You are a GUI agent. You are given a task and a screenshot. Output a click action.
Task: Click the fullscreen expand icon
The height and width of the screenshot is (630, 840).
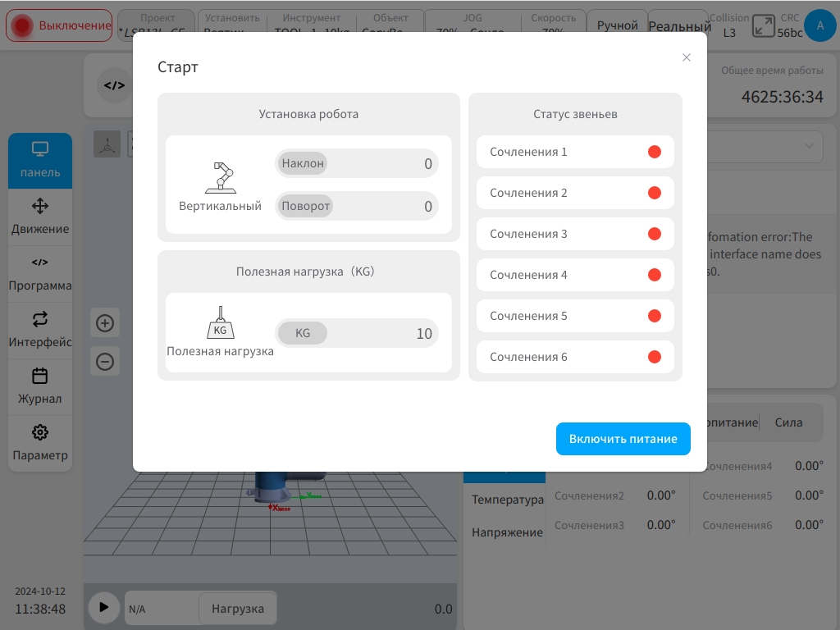[x=763, y=25]
